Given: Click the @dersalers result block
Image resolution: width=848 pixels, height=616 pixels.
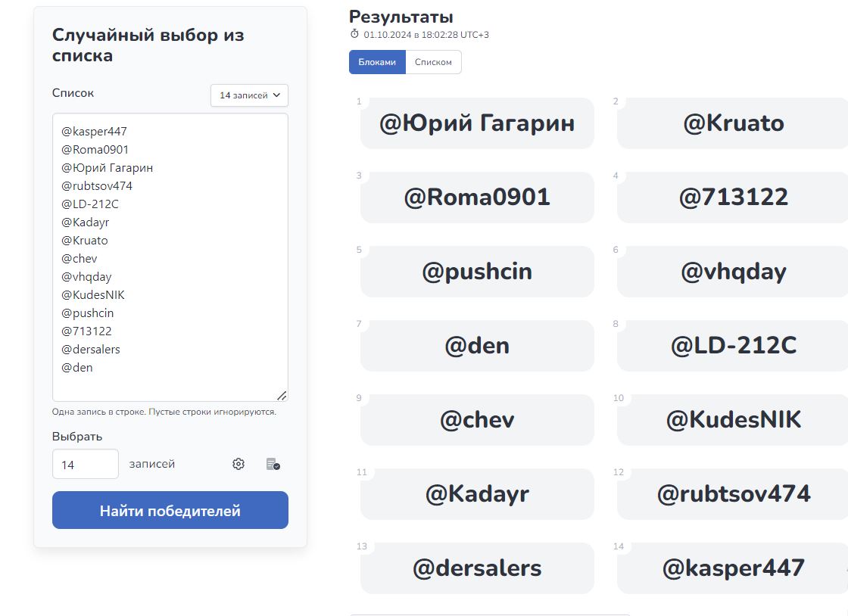Looking at the screenshot, I should 477,568.
